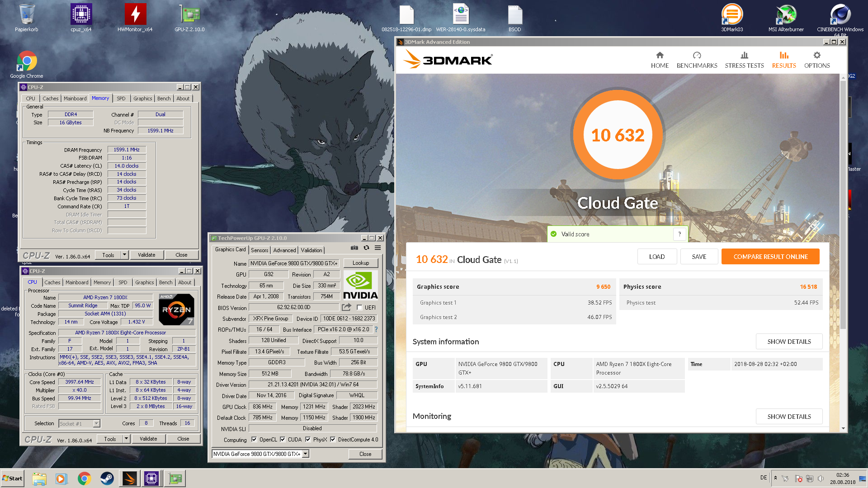Switch to Mainboard tab in CPU-Z CPU window
The image size is (868, 488).
tap(77, 282)
